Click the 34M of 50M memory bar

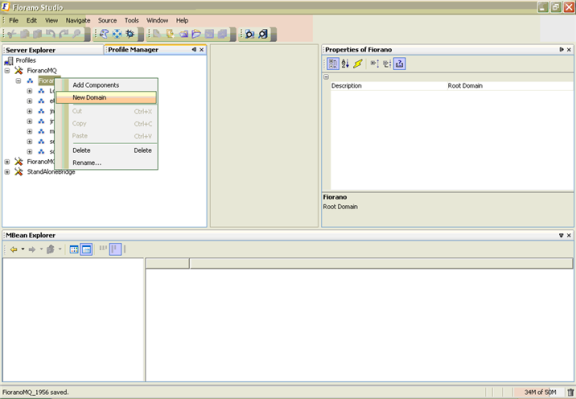[539, 392]
